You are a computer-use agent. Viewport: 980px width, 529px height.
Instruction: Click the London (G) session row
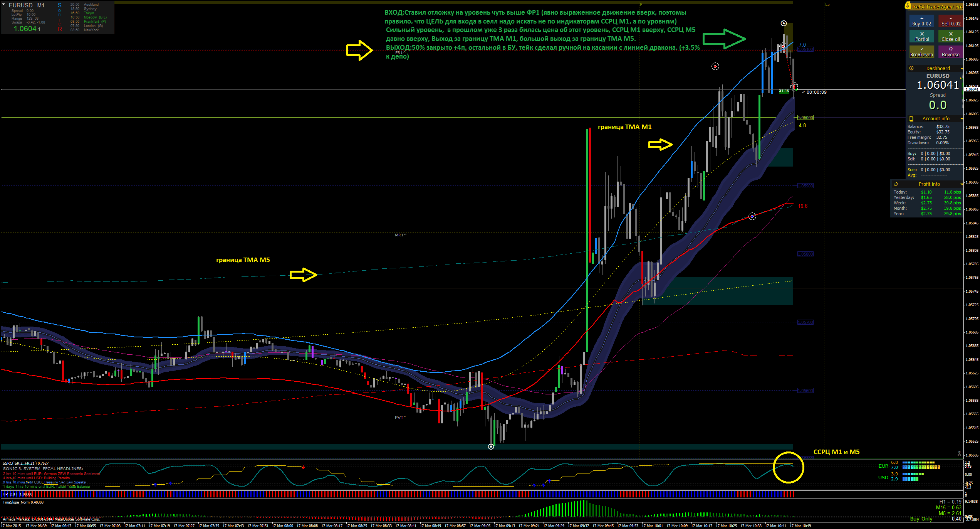coord(86,26)
